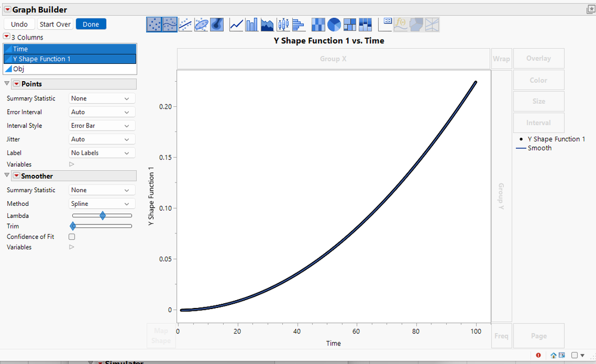596x364 pixels.
Task: Select the Parallel plot icon
Action: (432, 24)
